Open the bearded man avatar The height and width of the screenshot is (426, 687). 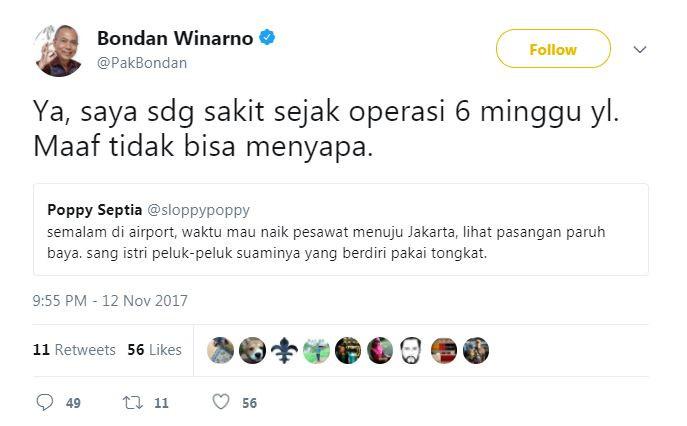coord(411,350)
